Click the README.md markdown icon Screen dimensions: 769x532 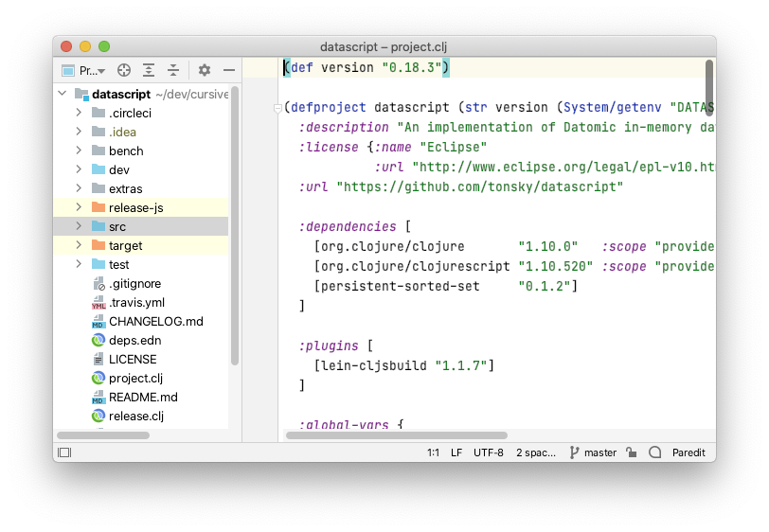coord(98,398)
